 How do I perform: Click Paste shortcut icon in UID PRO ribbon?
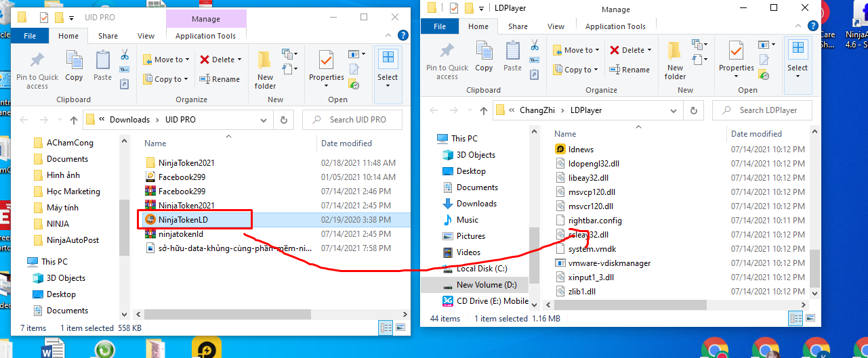[x=125, y=84]
